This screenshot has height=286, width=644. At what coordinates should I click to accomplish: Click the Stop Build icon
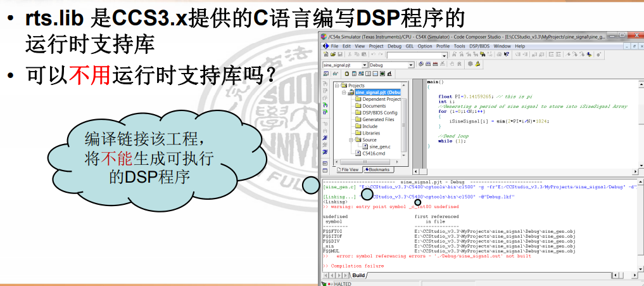pos(443,64)
